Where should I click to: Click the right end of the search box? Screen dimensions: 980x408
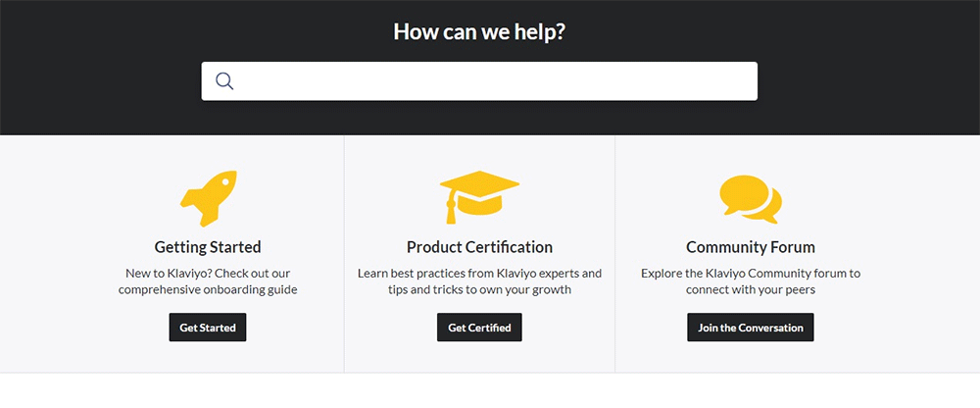735,81
